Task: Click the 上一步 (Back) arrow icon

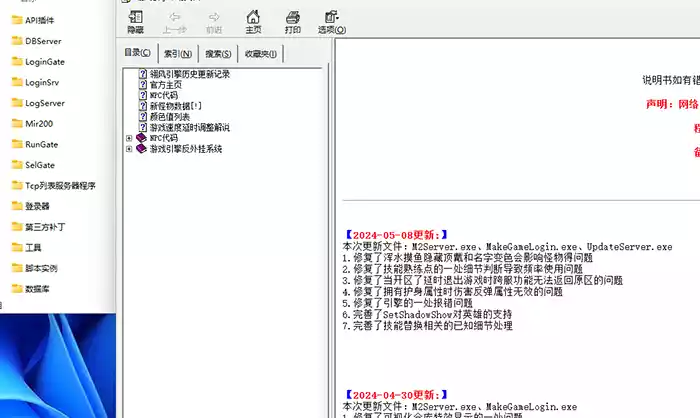Action: point(174,20)
